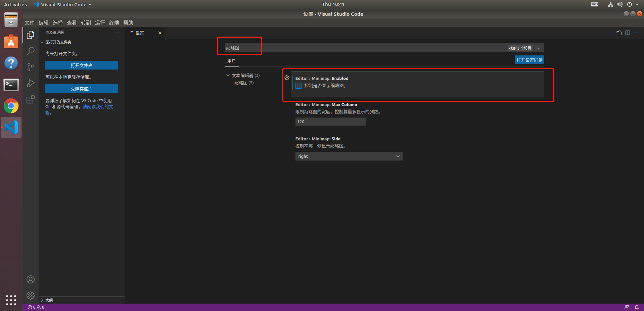644x311 pixels.
Task: Open the 选择 menu
Action: coord(58,23)
